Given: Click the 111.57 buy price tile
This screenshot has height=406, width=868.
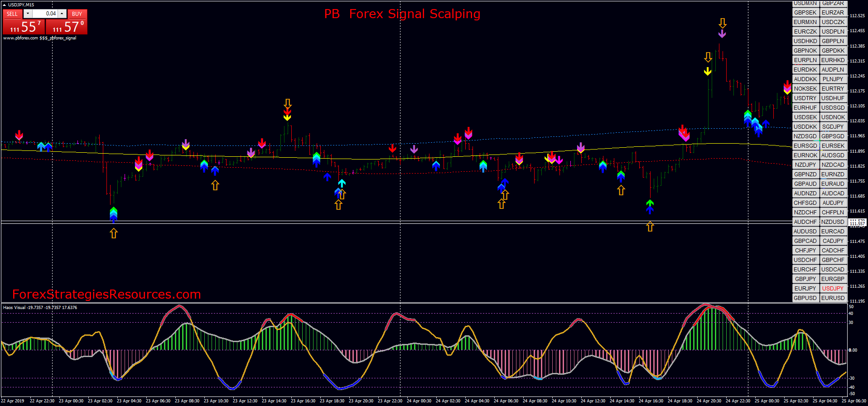Looking at the screenshot, I should 67,27.
